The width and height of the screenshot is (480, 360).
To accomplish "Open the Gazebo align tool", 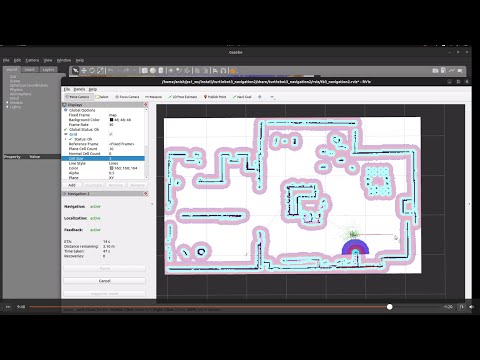I will click(215, 70).
